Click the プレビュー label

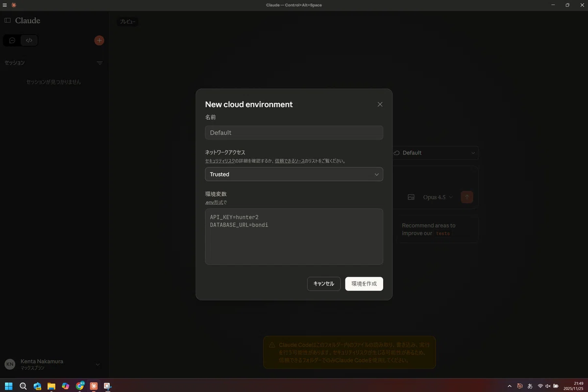[128, 22]
